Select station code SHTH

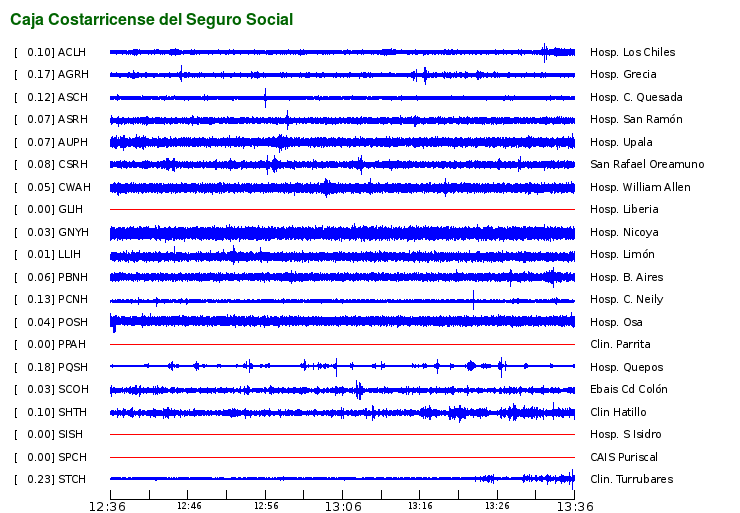pyautogui.click(x=72, y=412)
